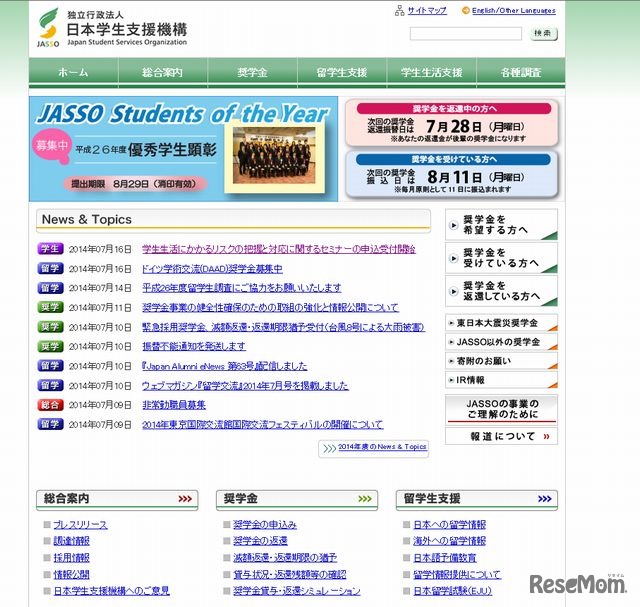
Task: Open 奨学金の返還 link
Action: pyautogui.click(x=260, y=541)
